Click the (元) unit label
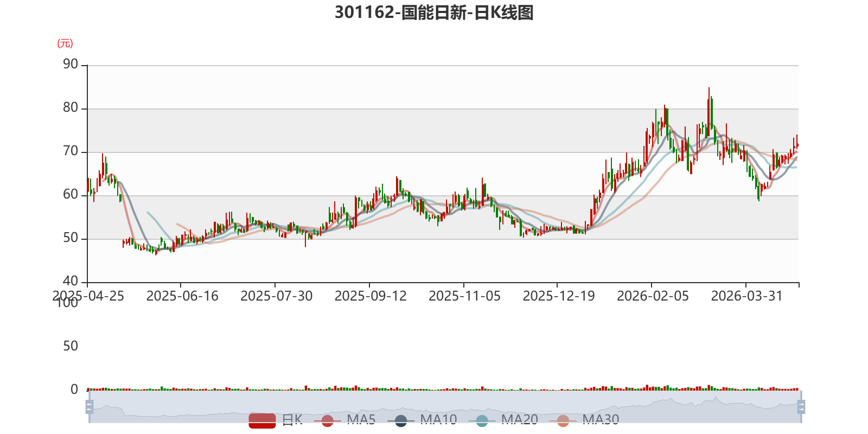This screenshot has height=434, width=868. 65,43
